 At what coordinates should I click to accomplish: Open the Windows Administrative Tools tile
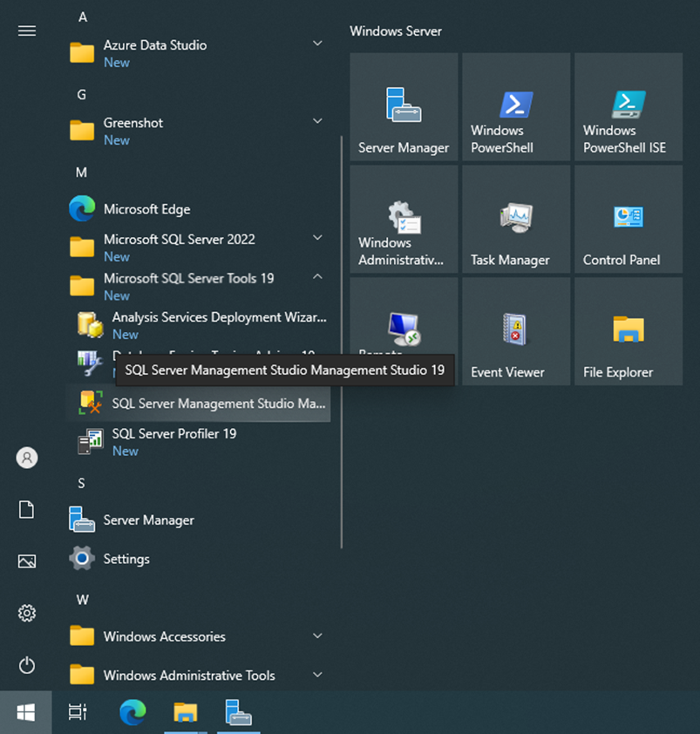404,219
